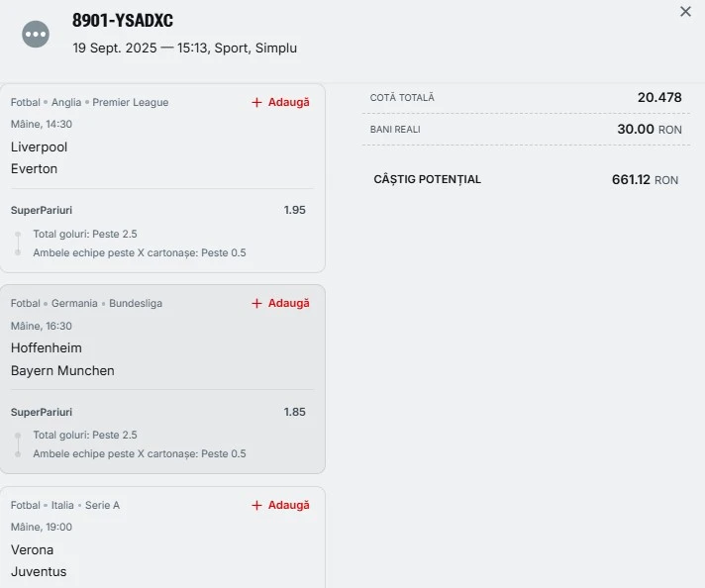The width and height of the screenshot is (705, 588).
Task: Open the Liverpool team name
Action: point(40,147)
